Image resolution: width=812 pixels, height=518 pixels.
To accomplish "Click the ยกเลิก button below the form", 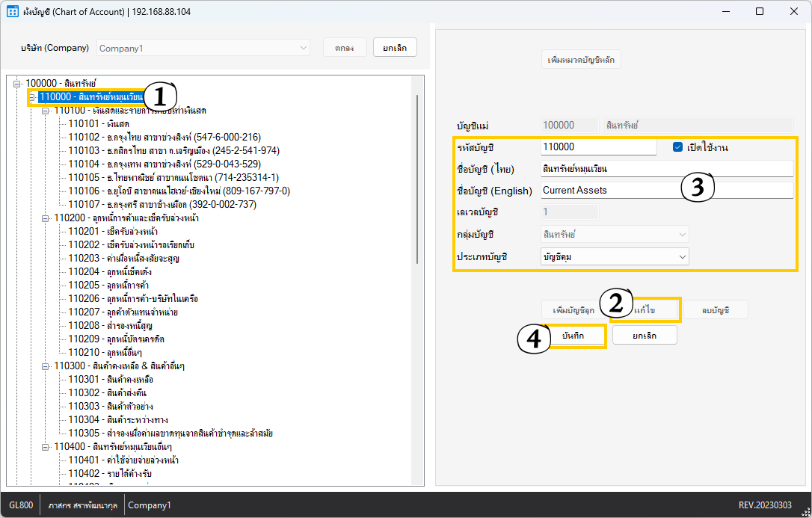I will point(644,336).
